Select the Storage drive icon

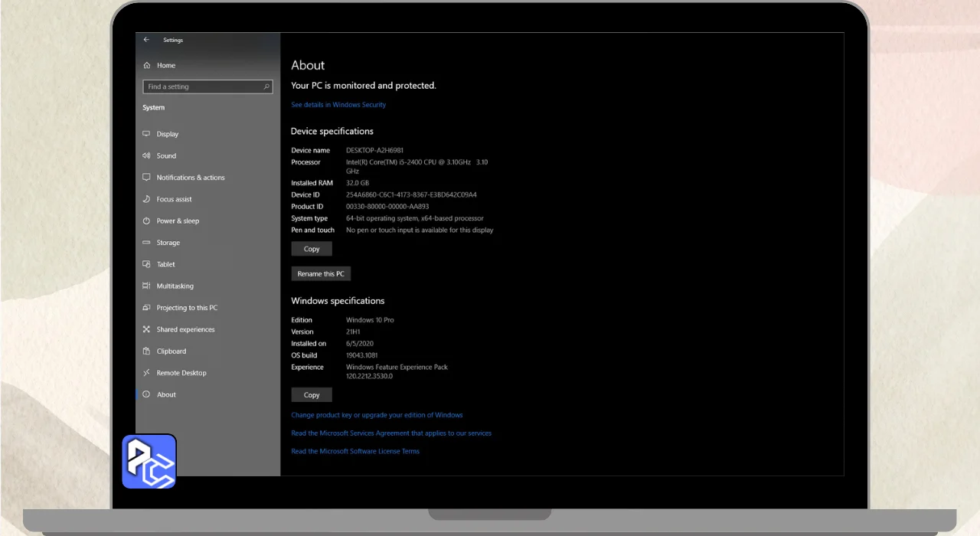click(146, 243)
